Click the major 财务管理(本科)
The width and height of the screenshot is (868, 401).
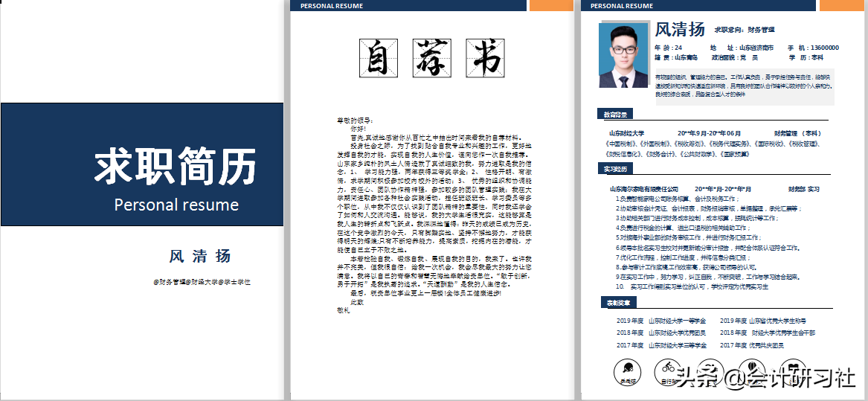[x=797, y=133]
